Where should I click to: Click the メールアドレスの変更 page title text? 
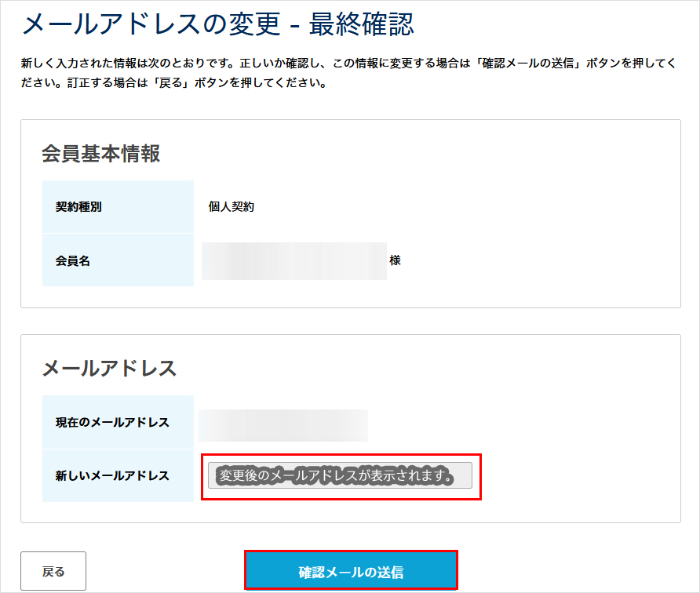coord(151,24)
